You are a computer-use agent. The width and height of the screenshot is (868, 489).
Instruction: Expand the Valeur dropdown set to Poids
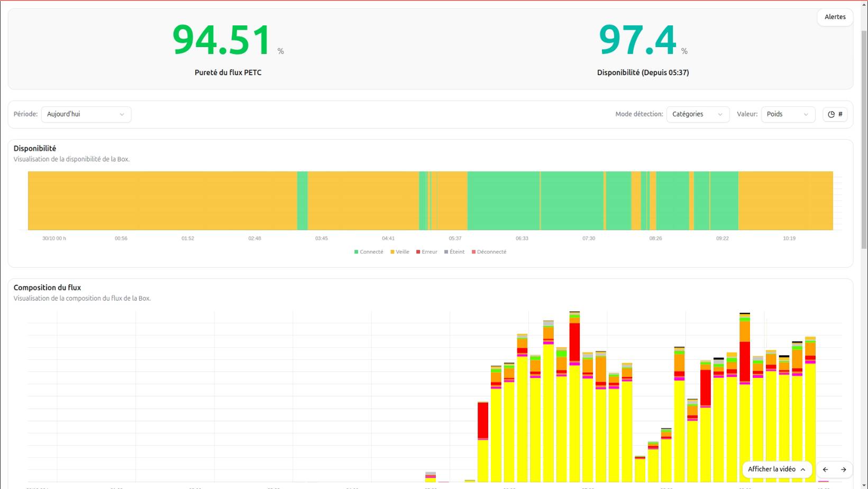(788, 114)
